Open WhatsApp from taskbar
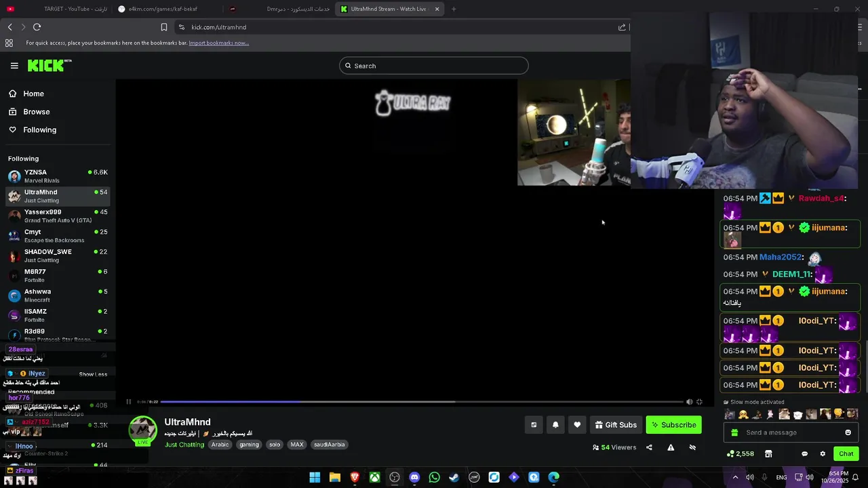The image size is (868, 488). click(434, 477)
